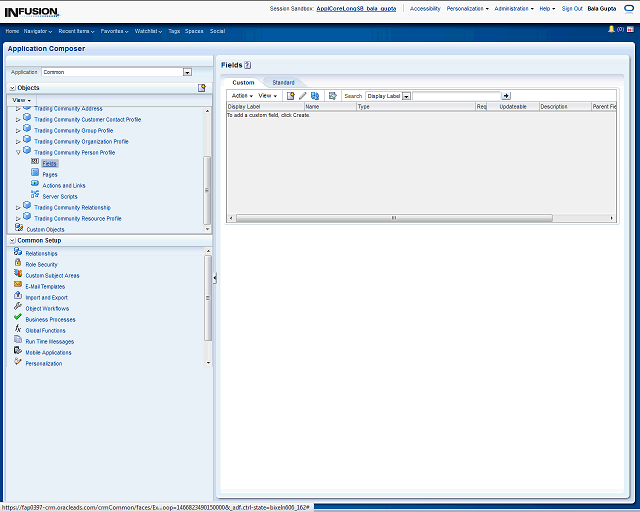Click the Role Security lock icon

(x=18, y=263)
